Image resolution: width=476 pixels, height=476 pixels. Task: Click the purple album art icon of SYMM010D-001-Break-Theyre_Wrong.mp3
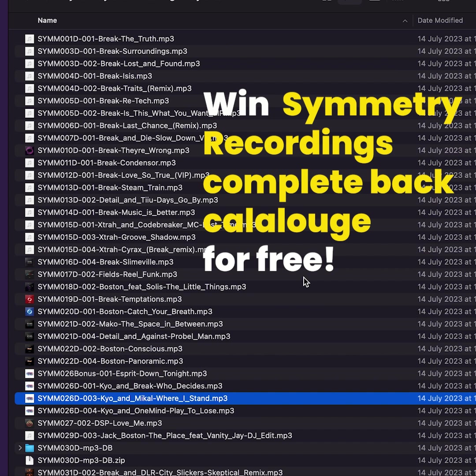(x=30, y=151)
